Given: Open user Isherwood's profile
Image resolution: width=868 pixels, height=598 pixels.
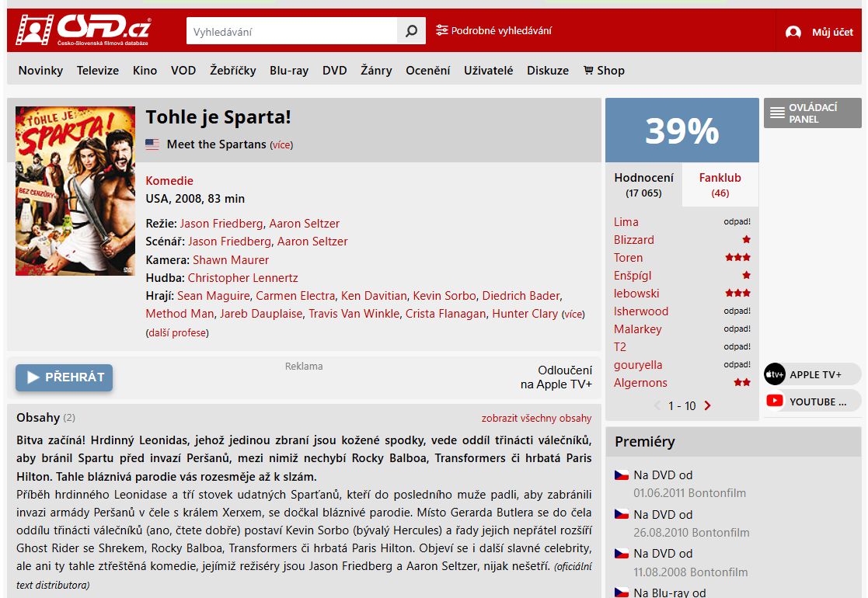Looking at the screenshot, I should pyautogui.click(x=641, y=311).
